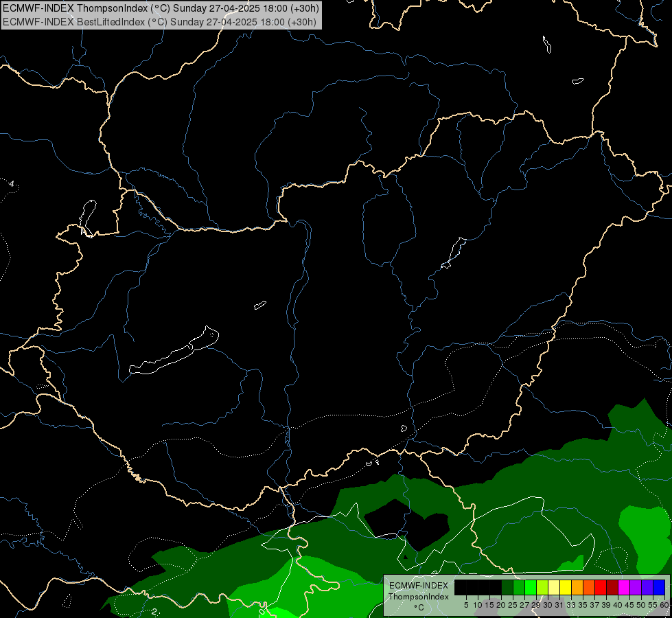Click the legend scale value 27
Screen dimensions: 672x618
(x=524, y=605)
